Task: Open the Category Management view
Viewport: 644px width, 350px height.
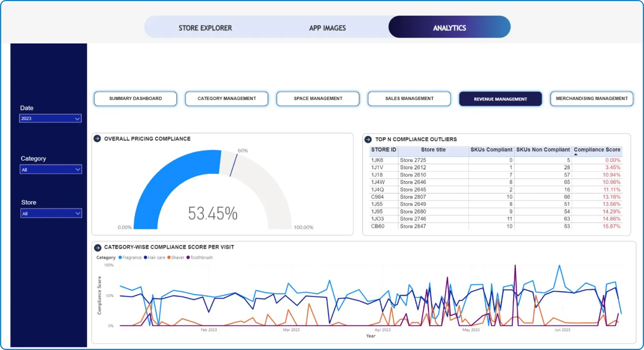Action: [x=227, y=98]
